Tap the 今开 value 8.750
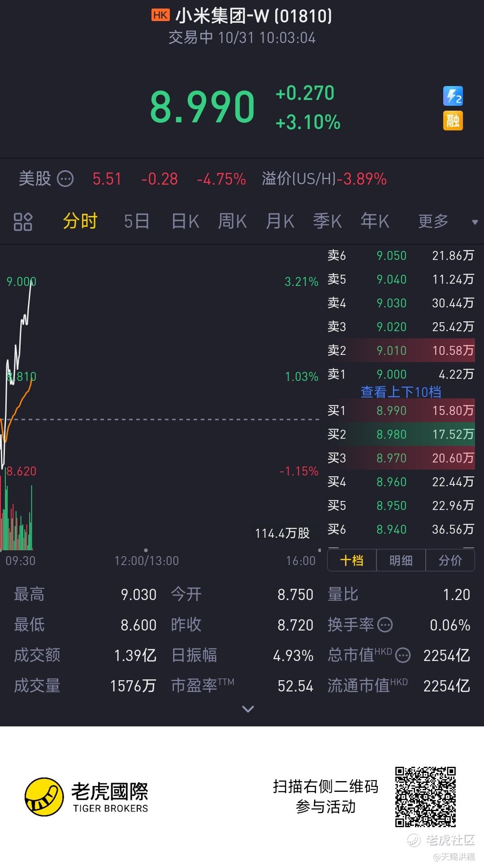The height and width of the screenshot is (868, 484). [x=295, y=595]
